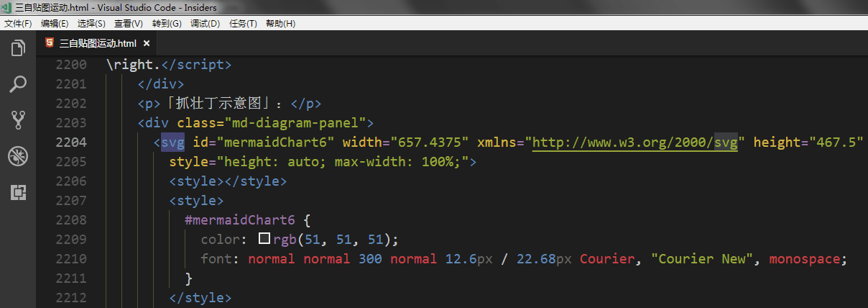Viewport: 868px width, 308px height.
Task: Click the closing </div> tag on line 2201
Action: pos(161,83)
